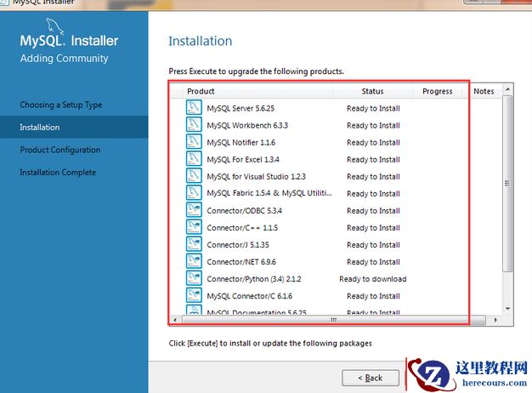The width and height of the screenshot is (532, 393).
Task: Click the Connector/C++ 1.1.5 icon
Action: 194,226
